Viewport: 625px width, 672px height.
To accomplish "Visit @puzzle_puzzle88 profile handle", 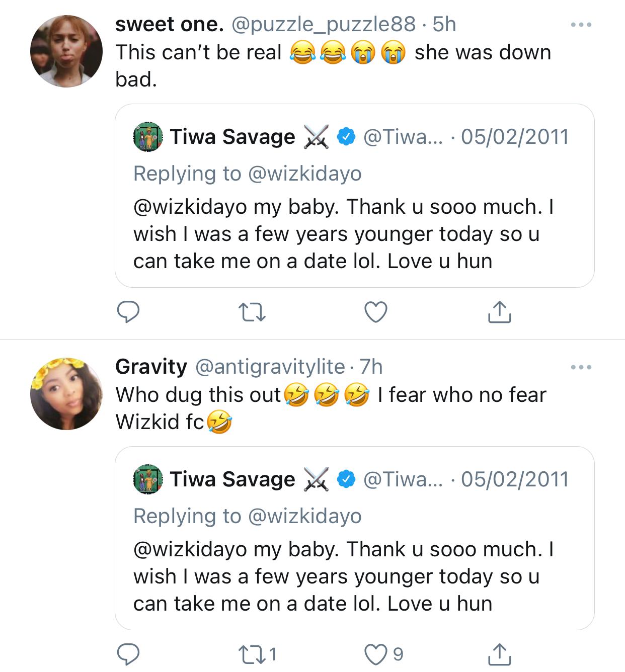I will [x=323, y=24].
